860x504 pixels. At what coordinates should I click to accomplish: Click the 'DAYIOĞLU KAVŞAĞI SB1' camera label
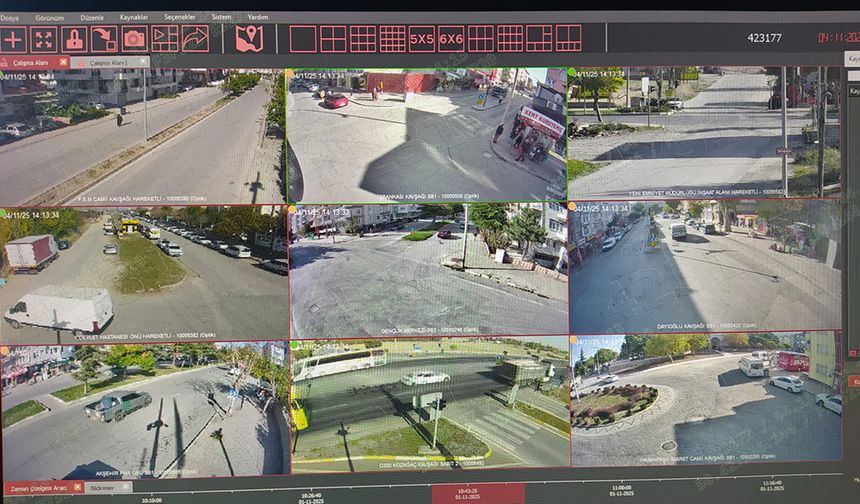[x=707, y=326]
